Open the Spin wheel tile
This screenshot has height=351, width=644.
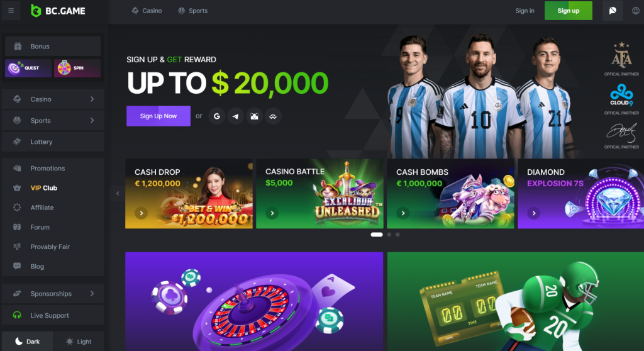click(77, 68)
